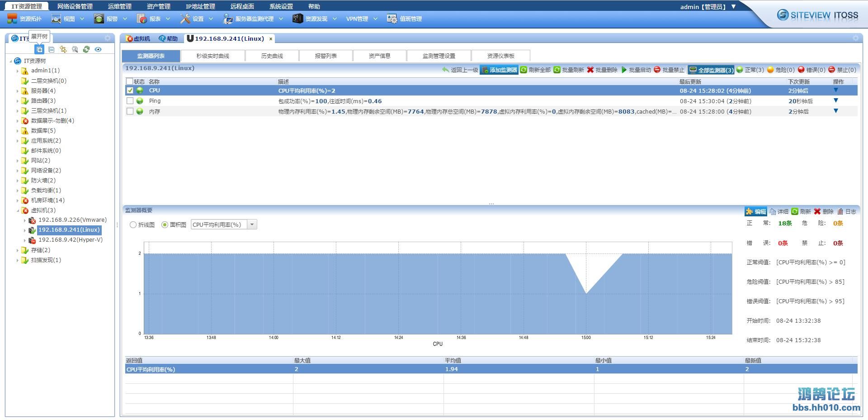The width and height of the screenshot is (868, 420).
Task: Click 资源拓扑 toolbar item
Action: (x=24, y=19)
